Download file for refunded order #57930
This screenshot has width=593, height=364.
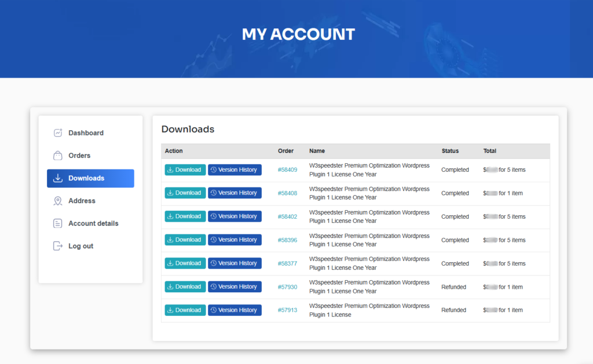pos(185,286)
